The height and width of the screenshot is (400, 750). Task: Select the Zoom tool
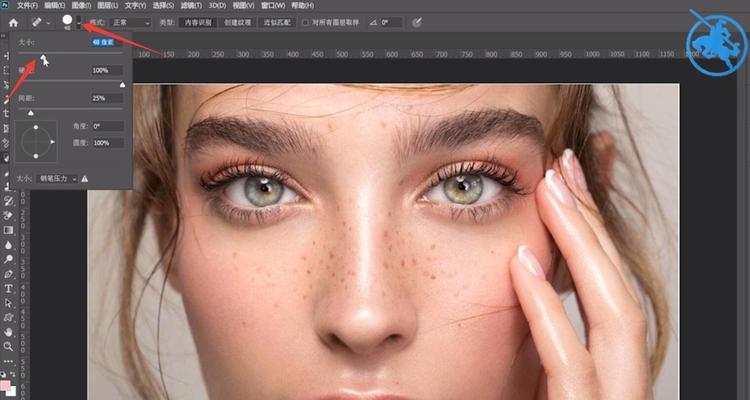pos(8,346)
